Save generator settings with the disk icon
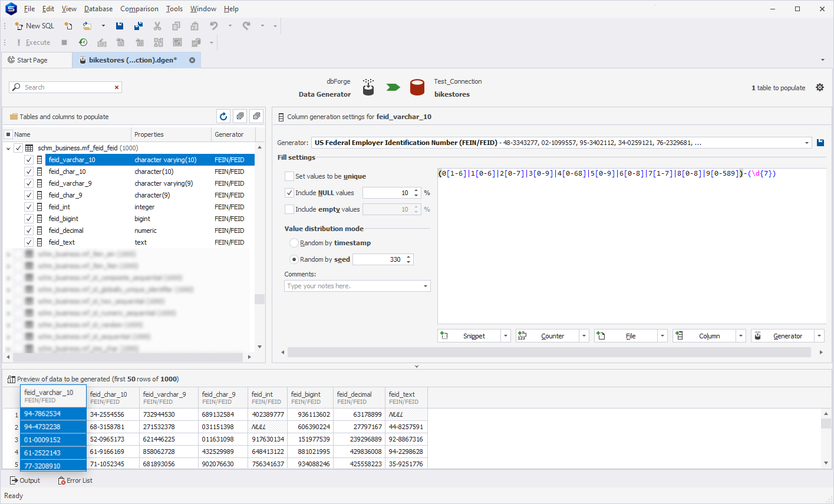Screen dimensions: 834x504 [x=820, y=143]
